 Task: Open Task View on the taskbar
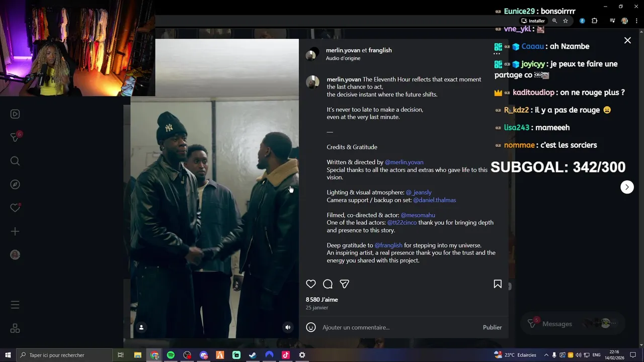coord(121,355)
